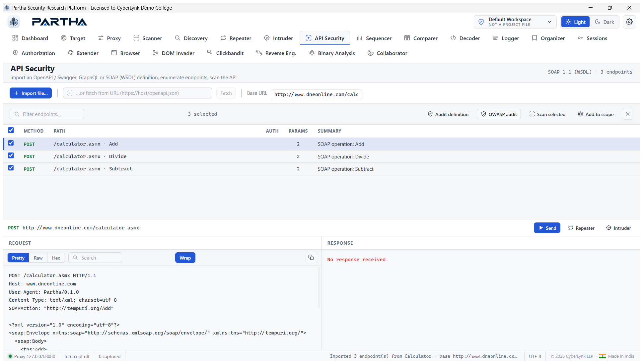
Task: Open the Sessions module
Action: [592, 38]
